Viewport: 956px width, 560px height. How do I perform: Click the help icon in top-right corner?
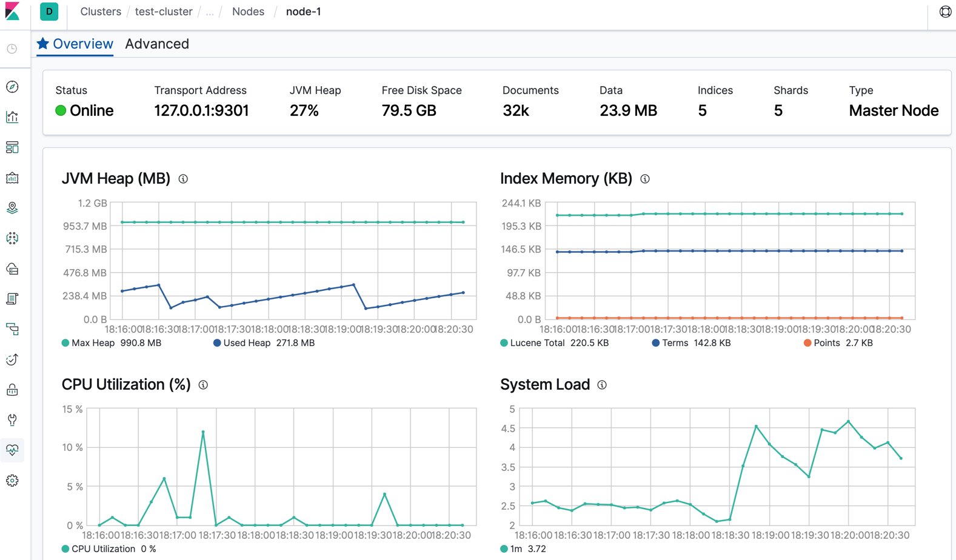tap(945, 12)
